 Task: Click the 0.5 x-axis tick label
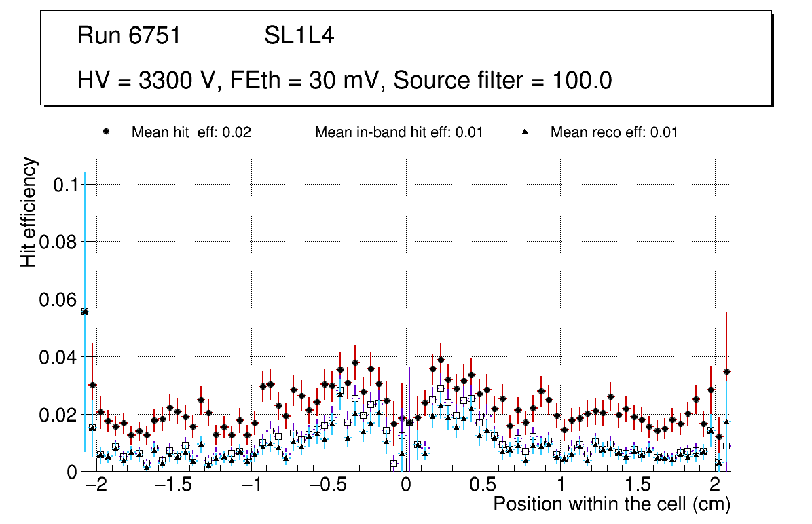click(x=483, y=486)
